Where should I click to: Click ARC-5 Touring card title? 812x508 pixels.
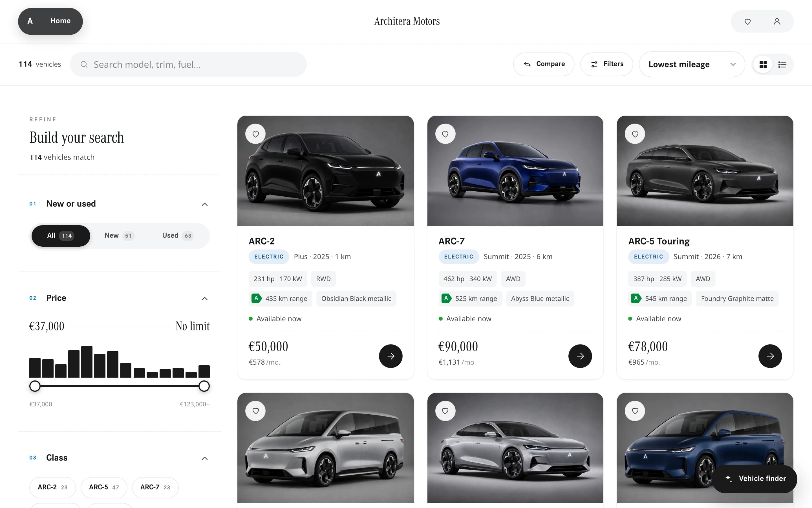[659, 241]
